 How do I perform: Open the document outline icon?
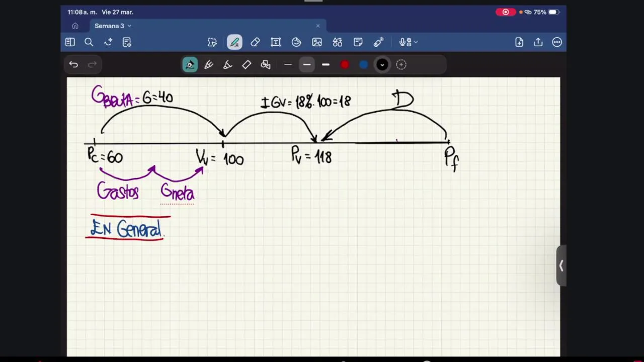click(x=127, y=42)
